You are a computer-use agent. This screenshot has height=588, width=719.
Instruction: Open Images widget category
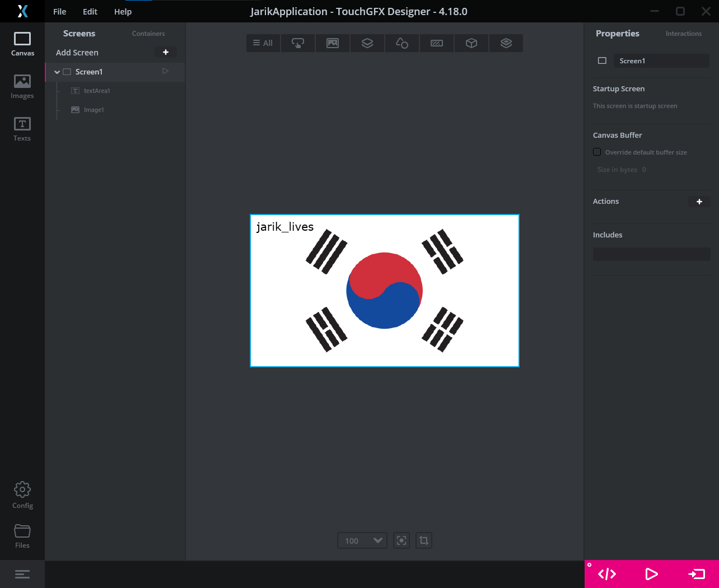(333, 43)
